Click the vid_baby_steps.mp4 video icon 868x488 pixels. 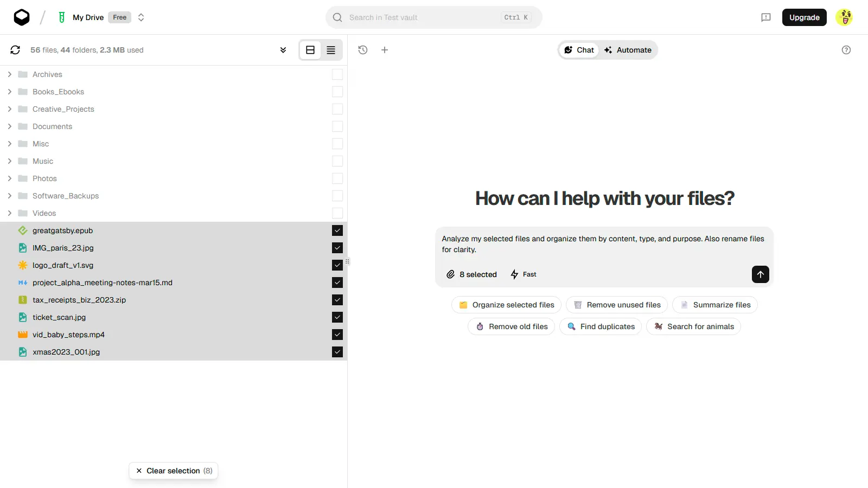(23, 335)
